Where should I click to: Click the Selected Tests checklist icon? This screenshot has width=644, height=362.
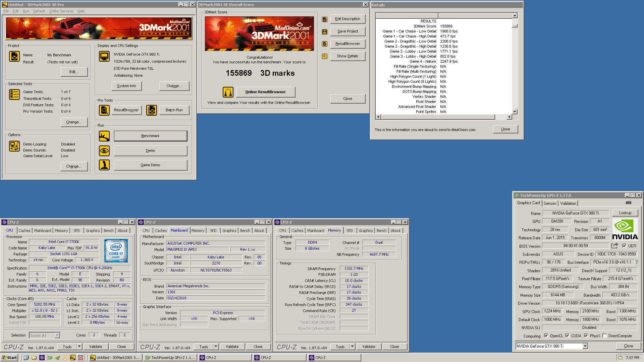(14, 95)
